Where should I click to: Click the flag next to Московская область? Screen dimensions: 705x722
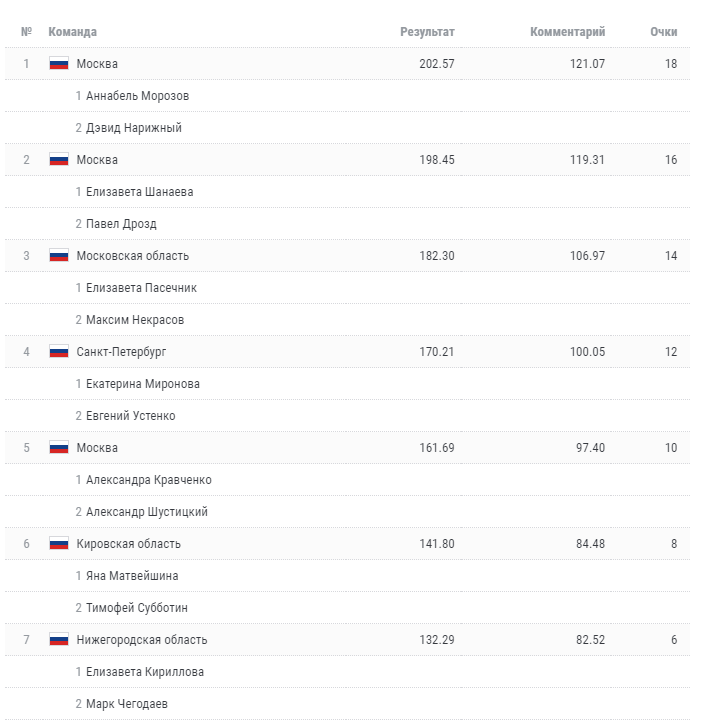tap(59, 256)
